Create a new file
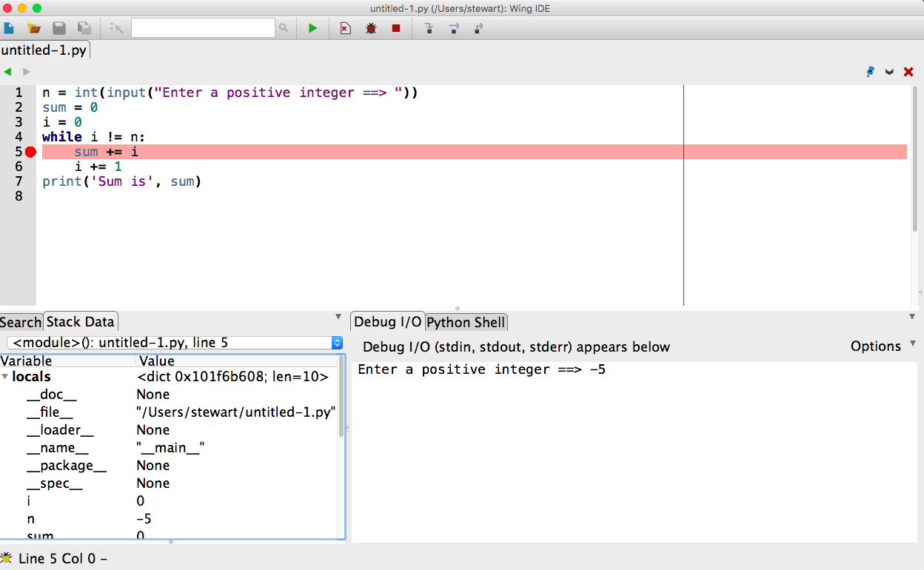The width and height of the screenshot is (924, 570). [x=10, y=27]
